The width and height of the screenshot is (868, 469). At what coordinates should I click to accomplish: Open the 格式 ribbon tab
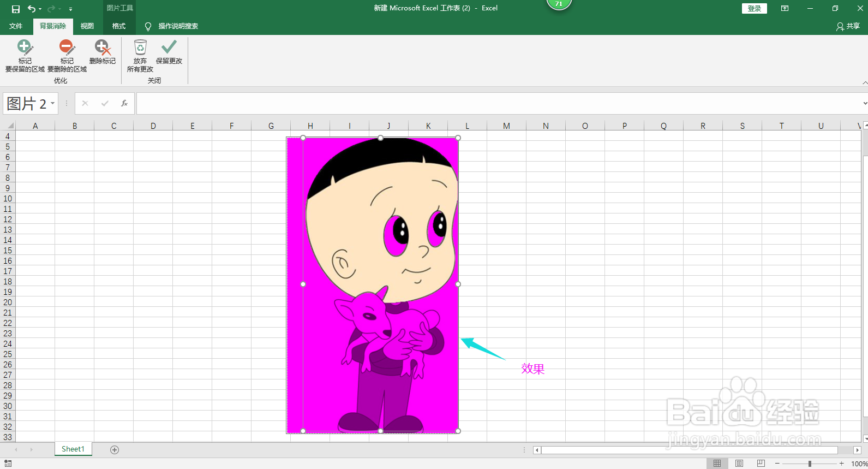point(119,26)
